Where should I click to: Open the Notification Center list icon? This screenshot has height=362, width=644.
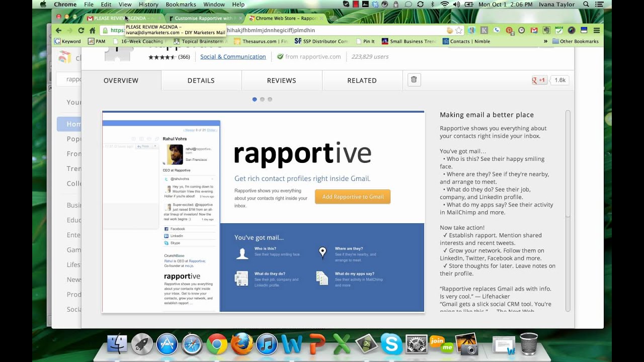(599, 5)
